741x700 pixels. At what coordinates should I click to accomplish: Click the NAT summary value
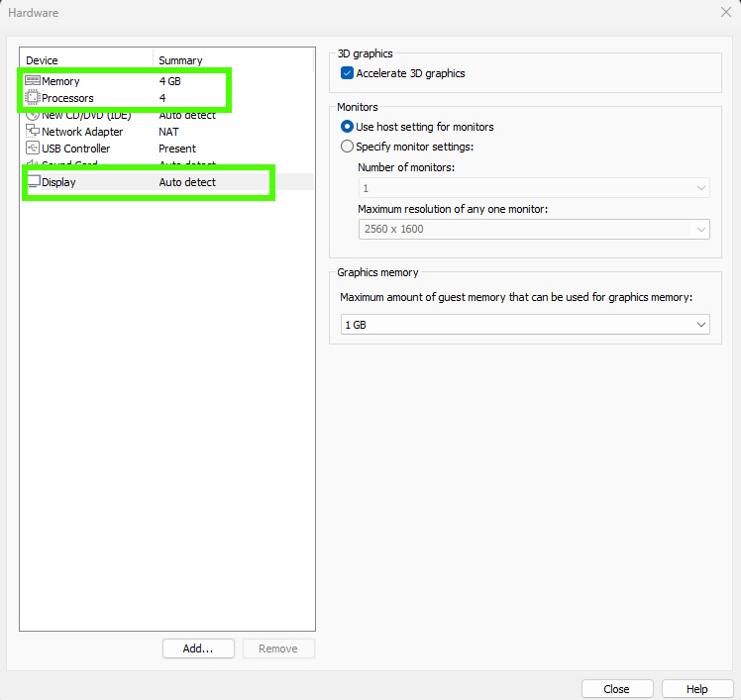[168, 132]
